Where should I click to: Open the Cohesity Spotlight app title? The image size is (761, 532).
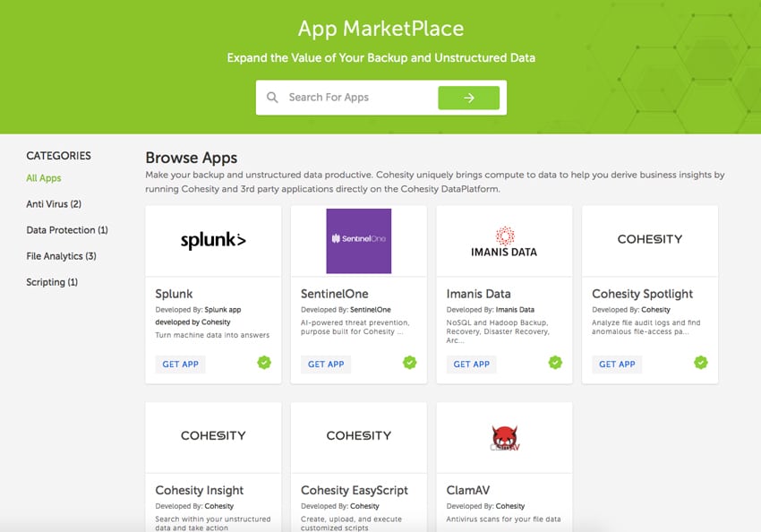click(x=642, y=294)
